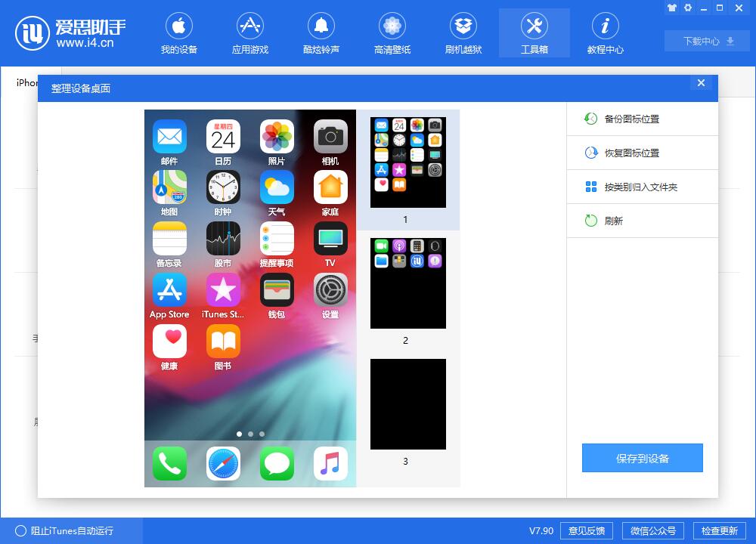This screenshot has width=756, height=544.
Task: Select home screen page 3 thumbnail
Action: coord(407,404)
